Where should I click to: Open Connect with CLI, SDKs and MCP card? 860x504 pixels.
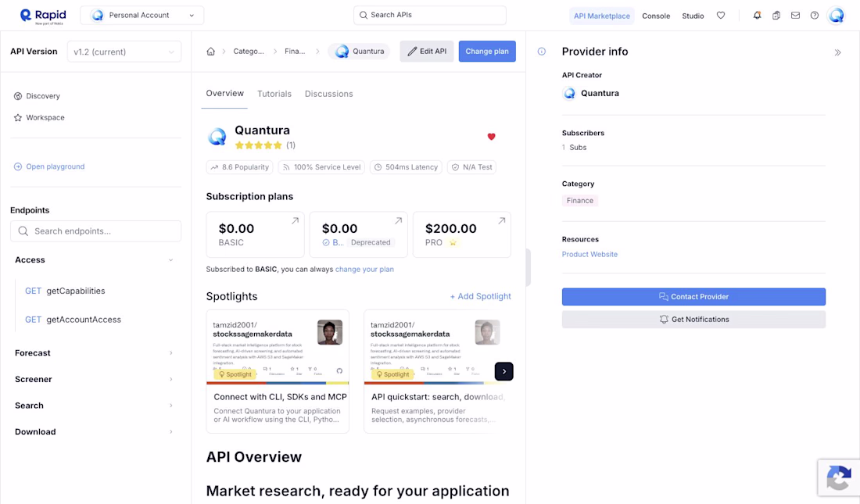point(278,372)
